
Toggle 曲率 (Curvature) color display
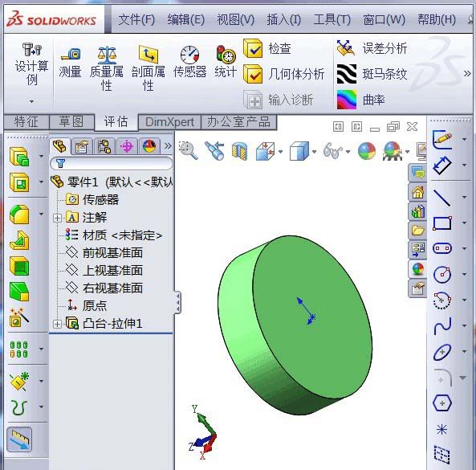coord(361,100)
